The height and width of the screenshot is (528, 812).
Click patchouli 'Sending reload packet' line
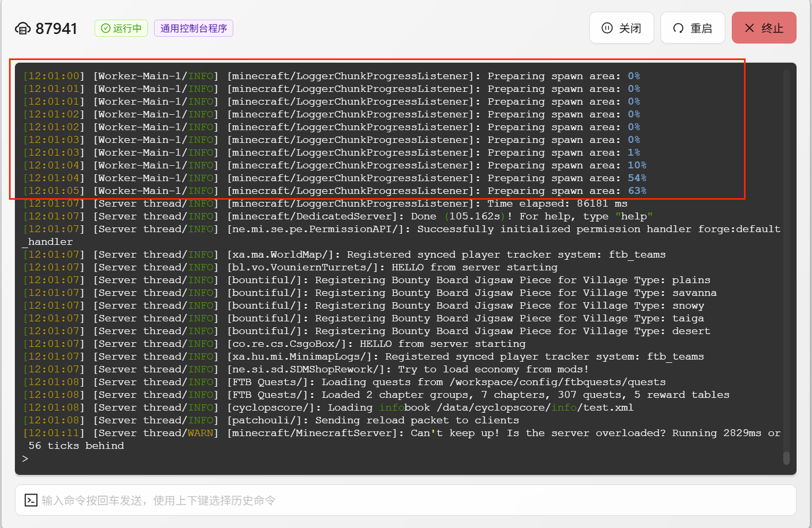pos(271,420)
